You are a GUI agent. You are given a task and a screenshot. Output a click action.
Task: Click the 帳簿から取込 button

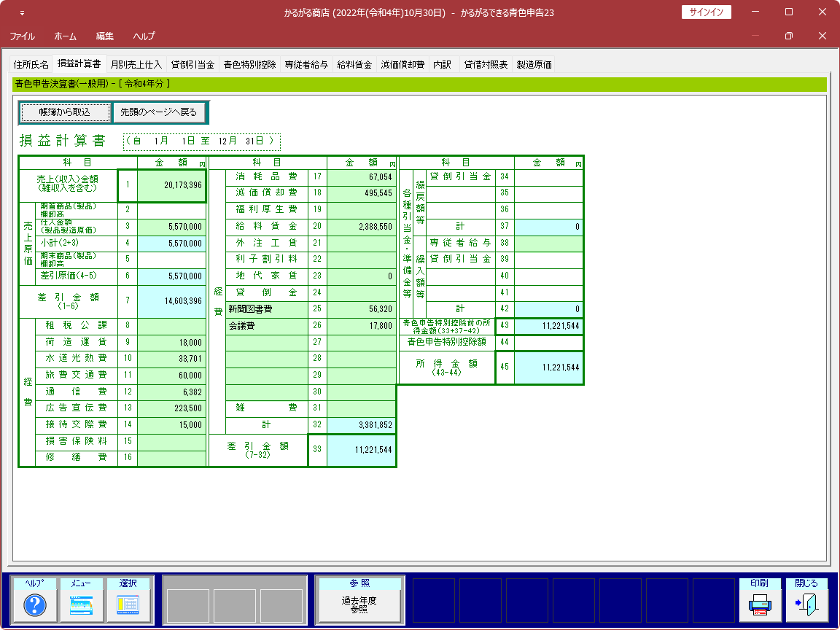pyautogui.click(x=65, y=112)
